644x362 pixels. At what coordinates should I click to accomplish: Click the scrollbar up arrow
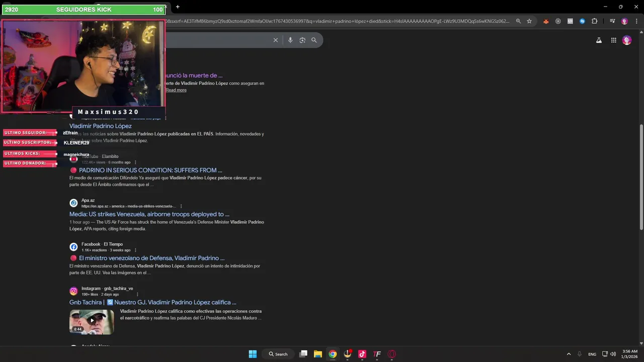[641, 33]
